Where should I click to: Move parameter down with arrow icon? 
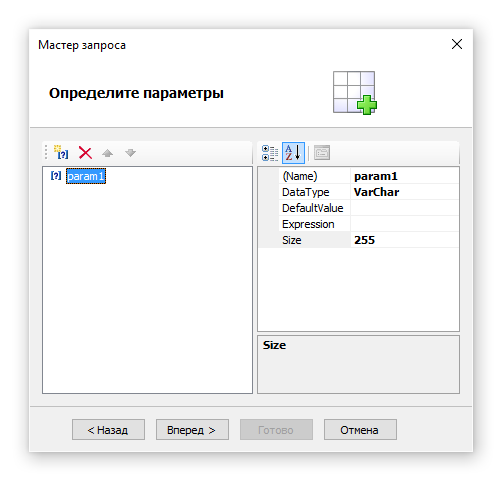click(130, 153)
